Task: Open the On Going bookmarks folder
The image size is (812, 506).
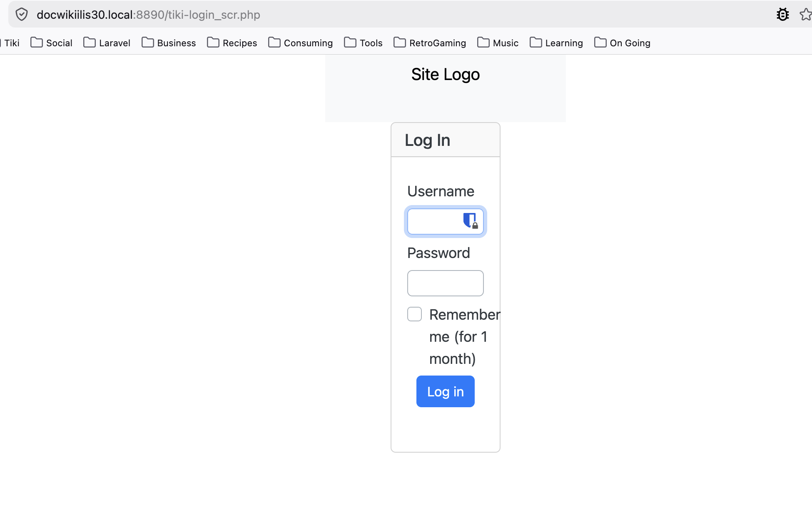Action: click(x=623, y=43)
